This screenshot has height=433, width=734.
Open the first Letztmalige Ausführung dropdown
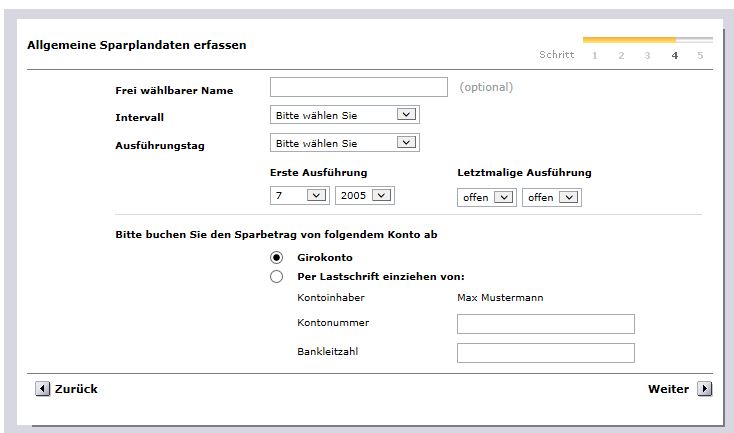487,197
